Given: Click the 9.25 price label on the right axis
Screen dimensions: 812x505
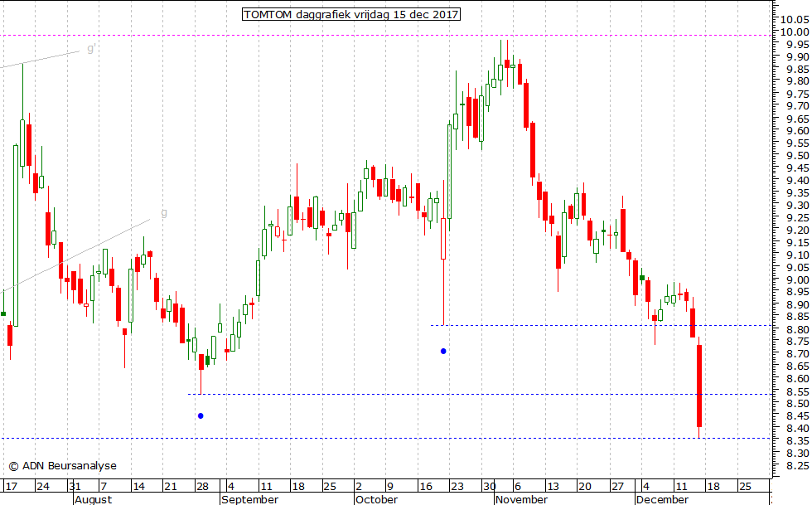Looking at the screenshot, I should [x=797, y=218].
